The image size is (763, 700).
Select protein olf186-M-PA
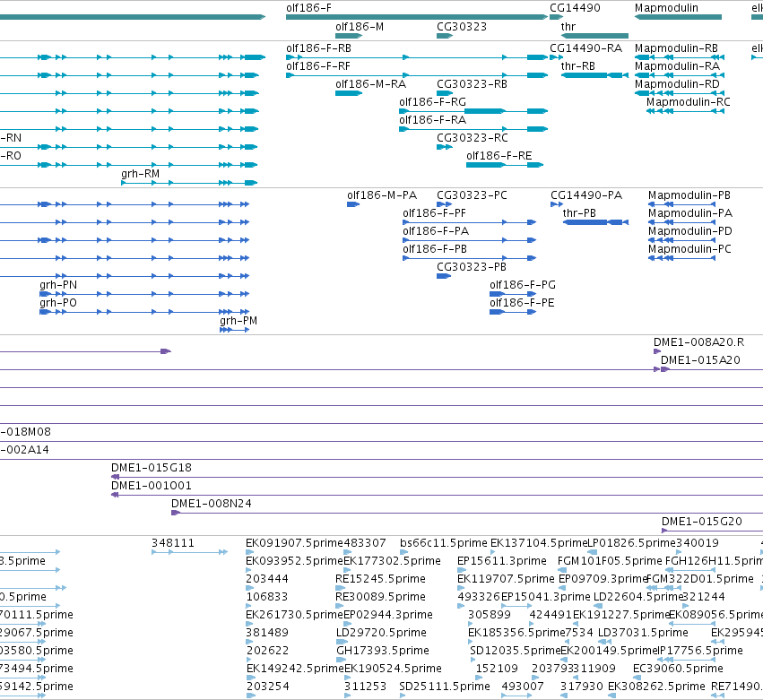coord(352,204)
